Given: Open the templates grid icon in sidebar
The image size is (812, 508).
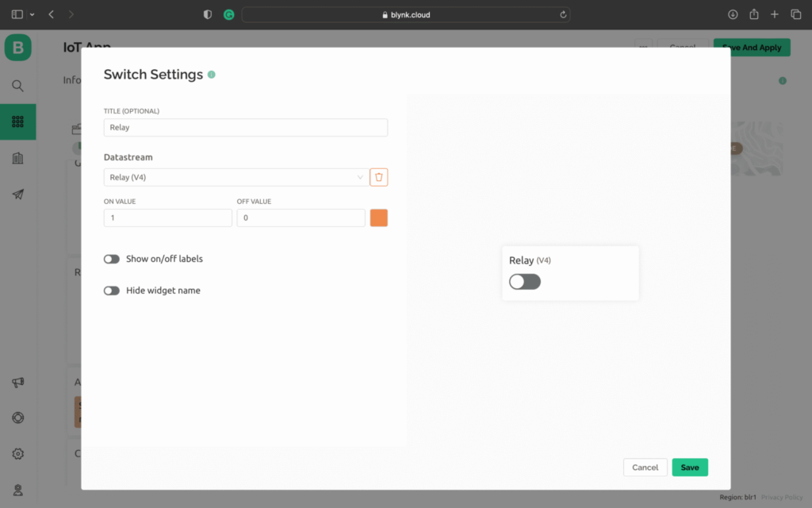Looking at the screenshot, I should 17,121.
